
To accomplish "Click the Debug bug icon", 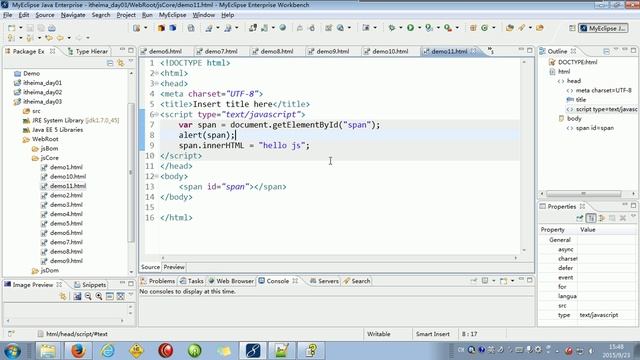I will 392,28.
